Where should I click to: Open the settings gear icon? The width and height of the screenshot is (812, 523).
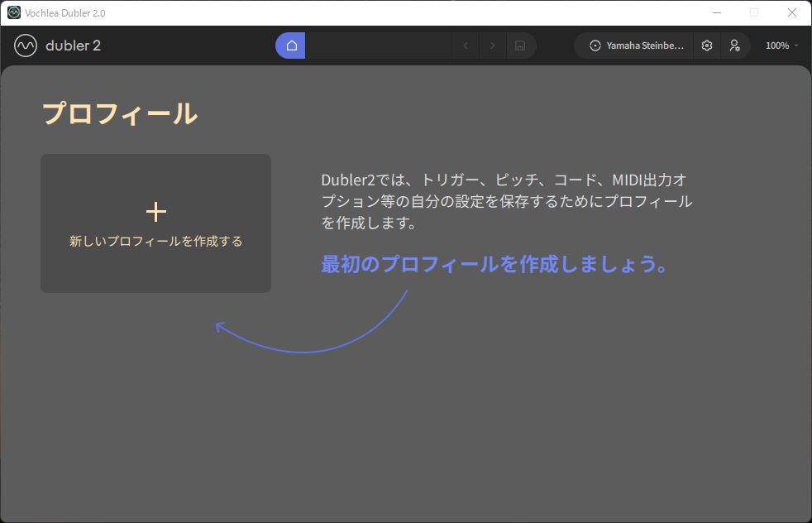click(x=707, y=46)
